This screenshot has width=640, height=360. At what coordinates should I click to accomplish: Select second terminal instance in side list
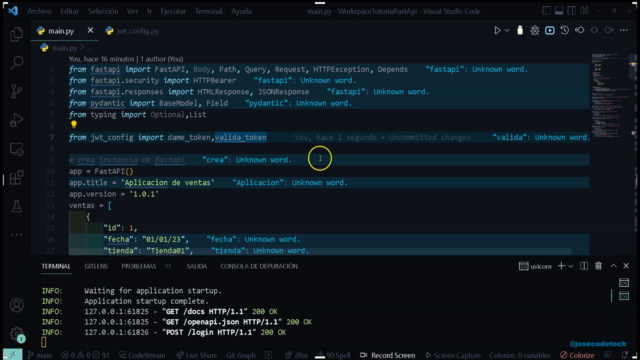pyautogui.click(x=624, y=296)
